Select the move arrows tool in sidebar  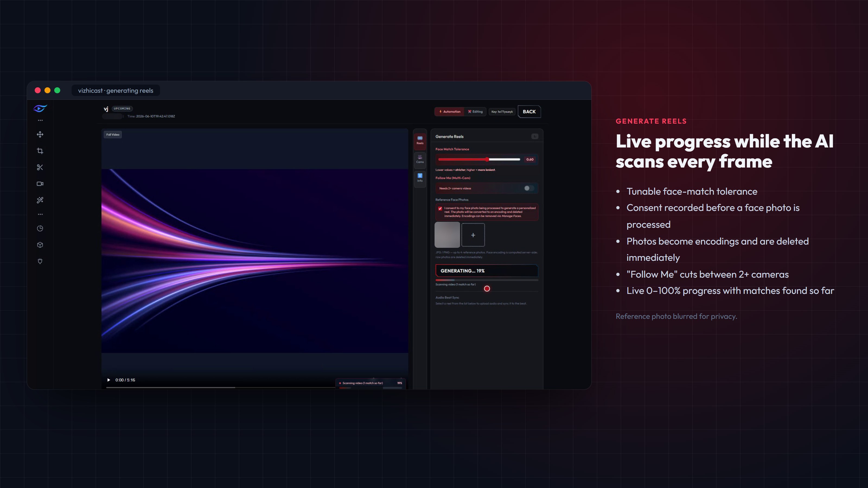pos(40,134)
